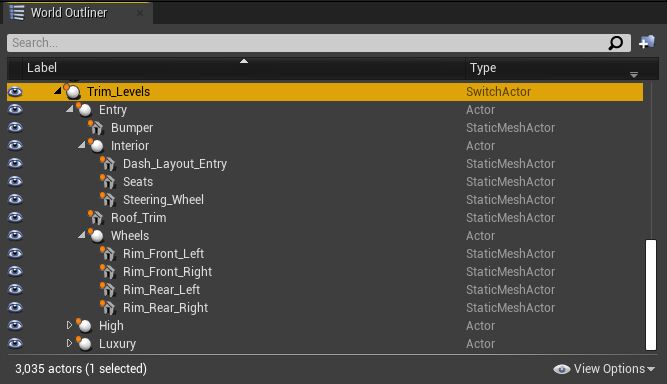
Task: Toggle visibility of Luxury actor
Action: point(15,343)
